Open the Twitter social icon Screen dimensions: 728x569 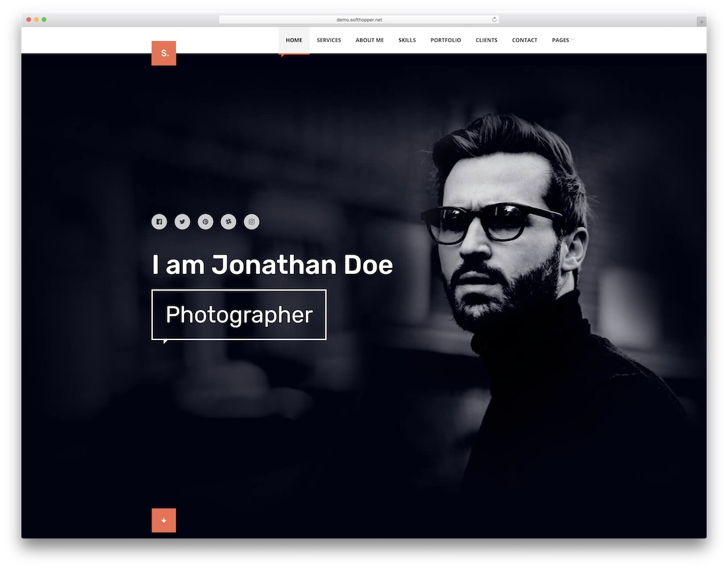pyautogui.click(x=182, y=222)
